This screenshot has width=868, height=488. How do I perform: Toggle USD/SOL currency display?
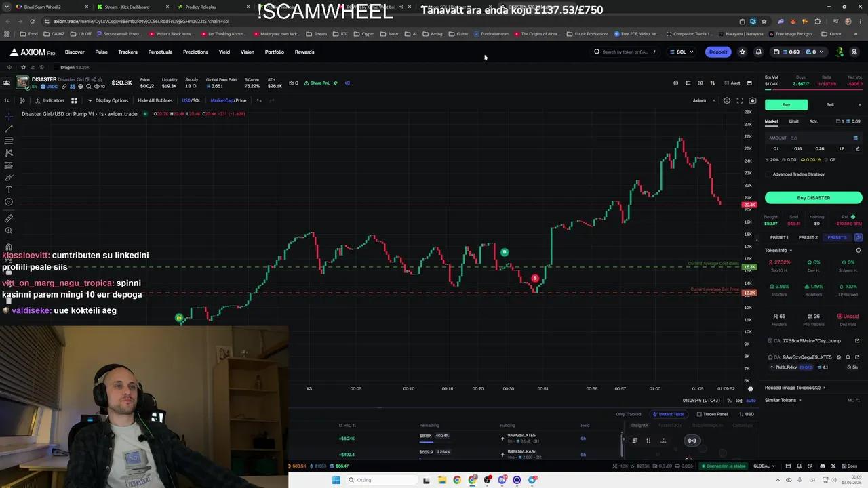tap(191, 100)
